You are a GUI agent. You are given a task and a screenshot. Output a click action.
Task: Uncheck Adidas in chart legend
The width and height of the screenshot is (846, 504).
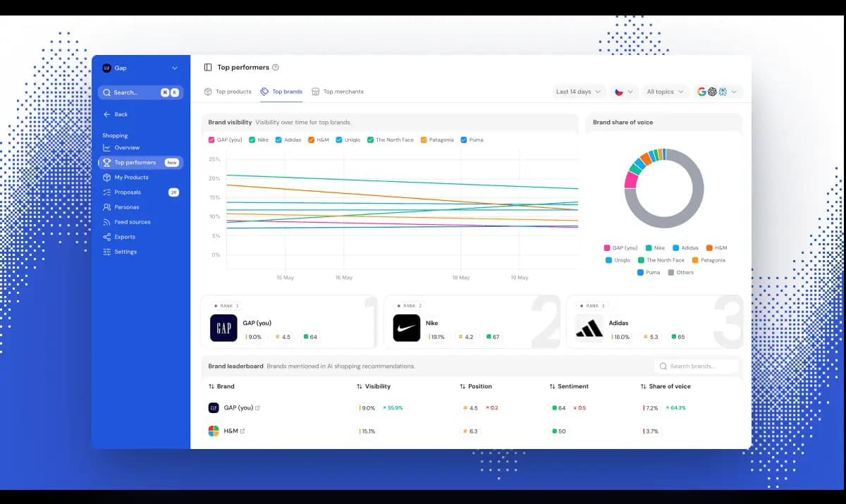tap(278, 140)
